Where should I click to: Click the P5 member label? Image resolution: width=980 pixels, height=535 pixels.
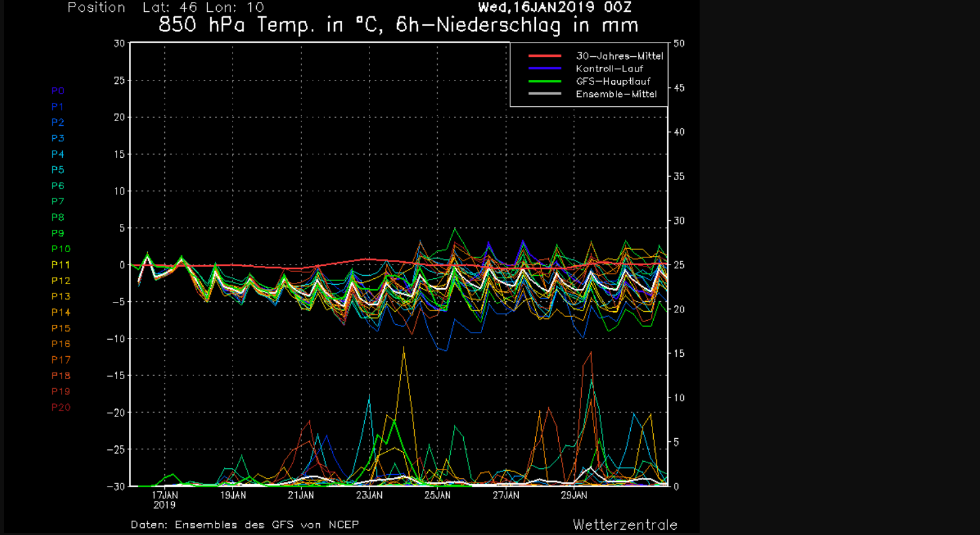coord(58,170)
